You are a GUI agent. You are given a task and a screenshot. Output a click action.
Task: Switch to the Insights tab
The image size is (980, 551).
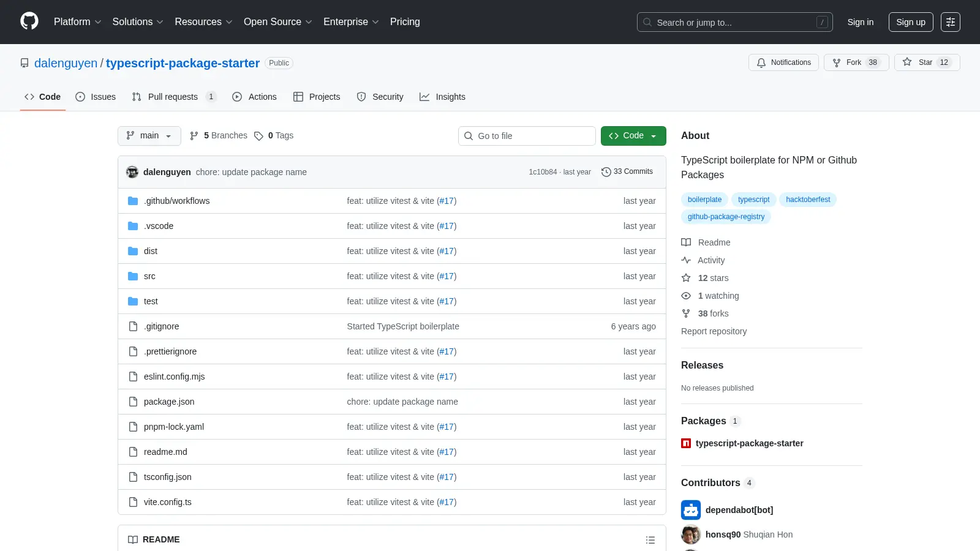[x=442, y=97]
